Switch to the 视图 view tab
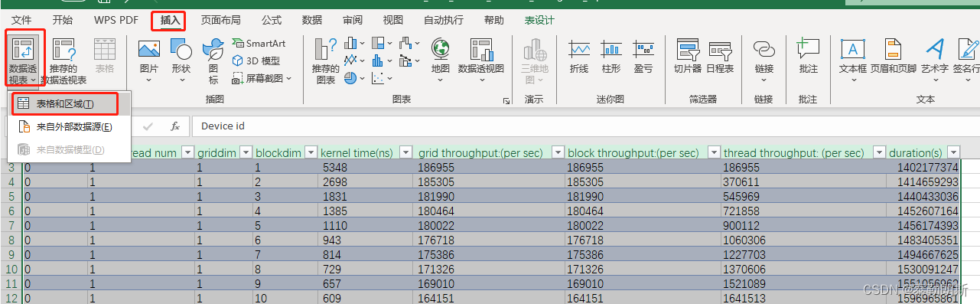 click(x=392, y=20)
